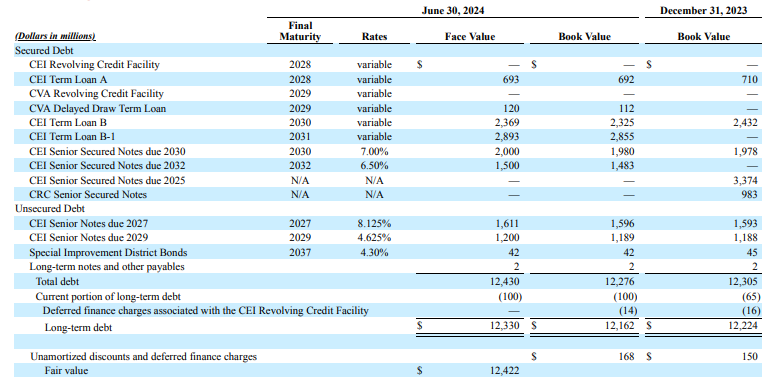Click the 2,855 book value cell
Image resolution: width=762 pixels, height=377 pixels.
(x=622, y=137)
